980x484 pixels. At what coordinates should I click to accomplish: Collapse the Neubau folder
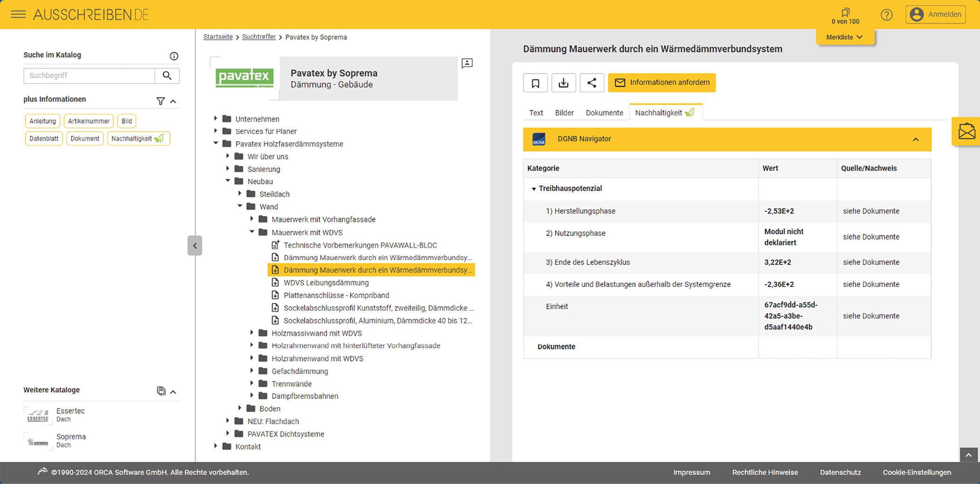[x=228, y=181]
